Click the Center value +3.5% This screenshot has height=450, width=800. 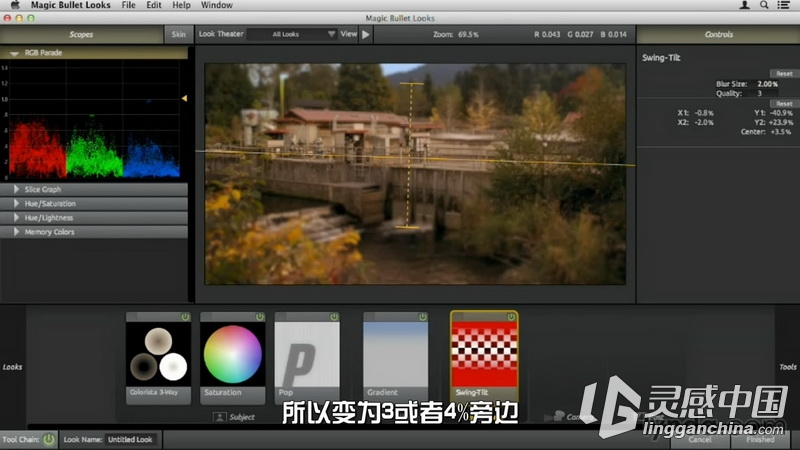(x=780, y=132)
